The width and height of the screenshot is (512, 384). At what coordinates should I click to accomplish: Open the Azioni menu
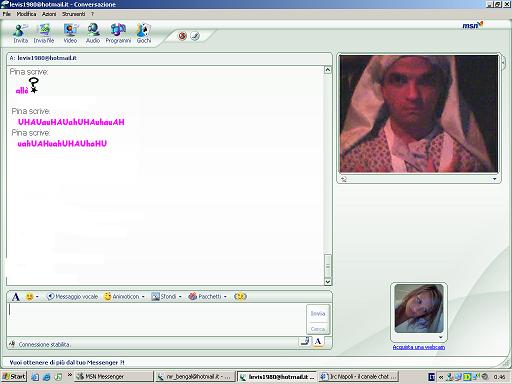49,14
